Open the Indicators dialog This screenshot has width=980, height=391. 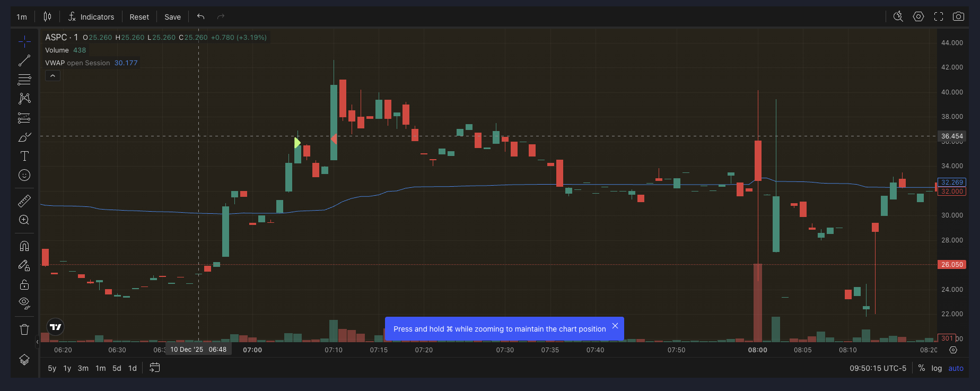tap(91, 17)
